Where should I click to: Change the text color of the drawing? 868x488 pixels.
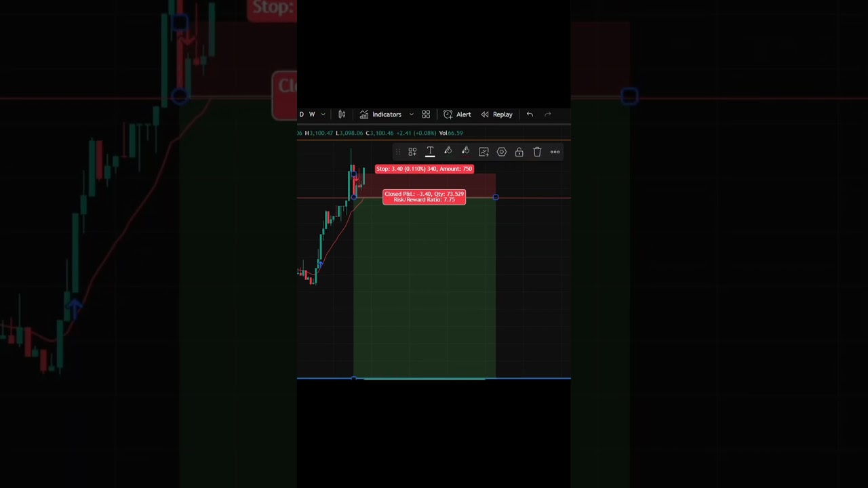click(430, 152)
